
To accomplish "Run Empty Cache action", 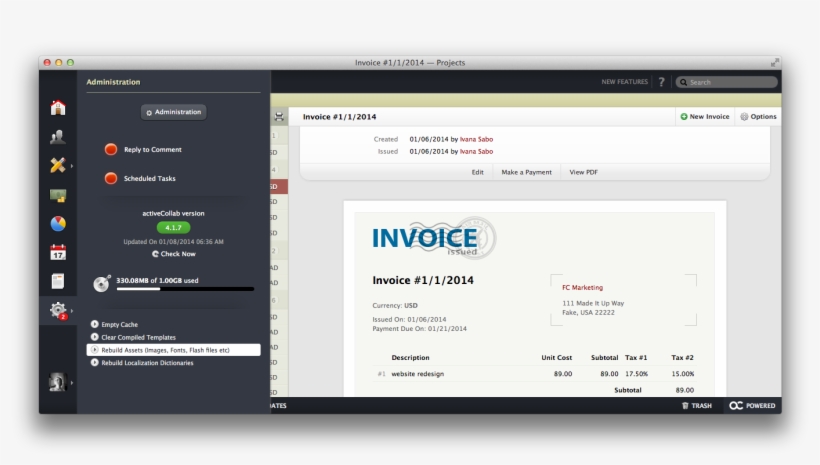I will (x=119, y=325).
